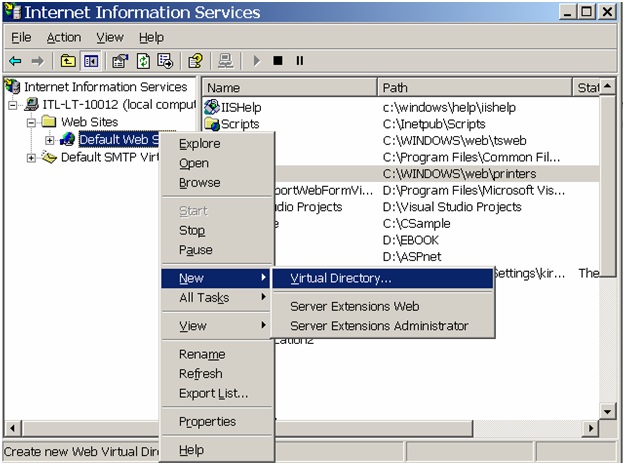Open the Action menu
The width and height of the screenshot is (623, 463).
(x=64, y=38)
